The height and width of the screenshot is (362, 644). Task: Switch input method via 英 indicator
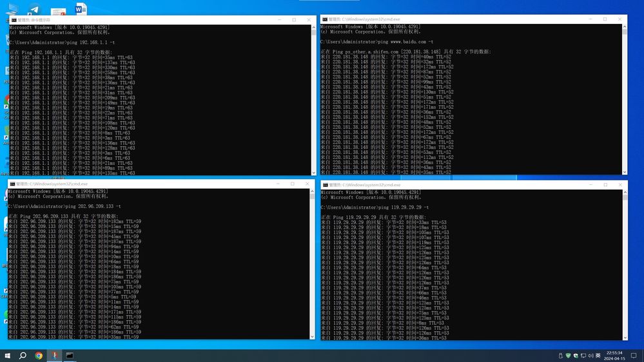coord(598,356)
